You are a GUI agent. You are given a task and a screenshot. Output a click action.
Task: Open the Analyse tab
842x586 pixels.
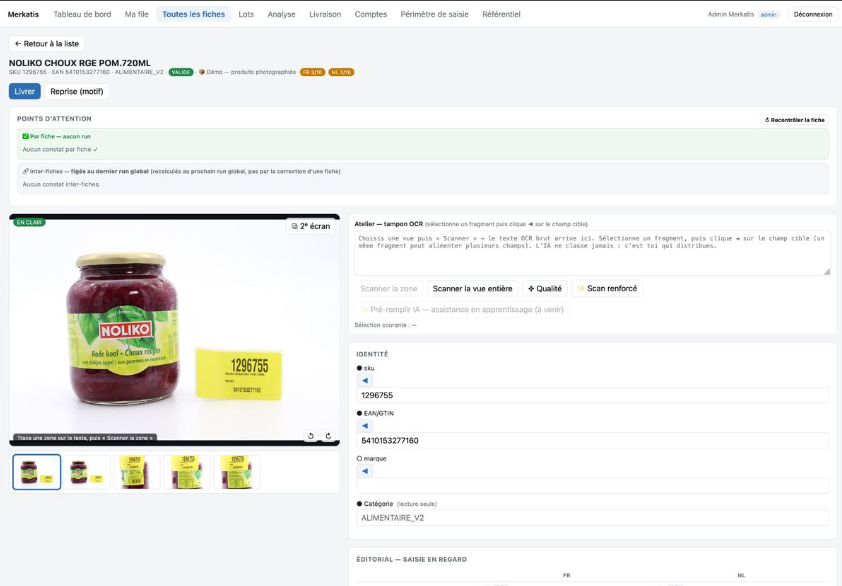281,15
